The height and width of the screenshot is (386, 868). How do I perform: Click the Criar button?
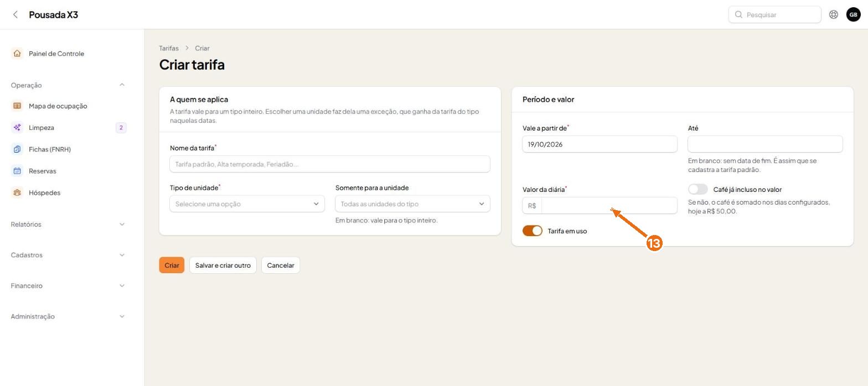click(x=172, y=265)
